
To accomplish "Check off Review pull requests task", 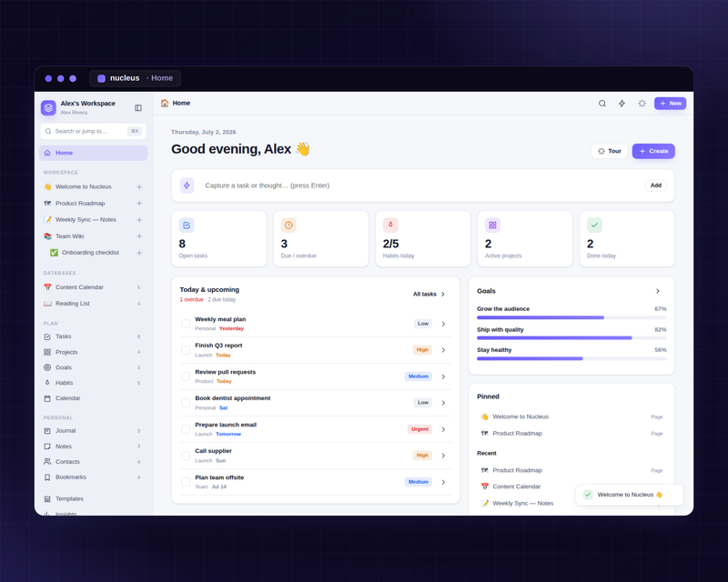I will pos(186,376).
